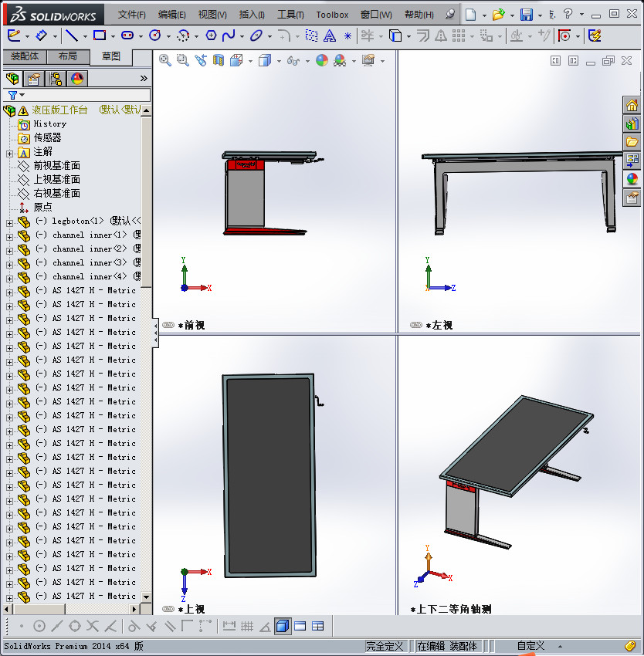
Task: Click the *左视 view label
Action: pos(439,325)
